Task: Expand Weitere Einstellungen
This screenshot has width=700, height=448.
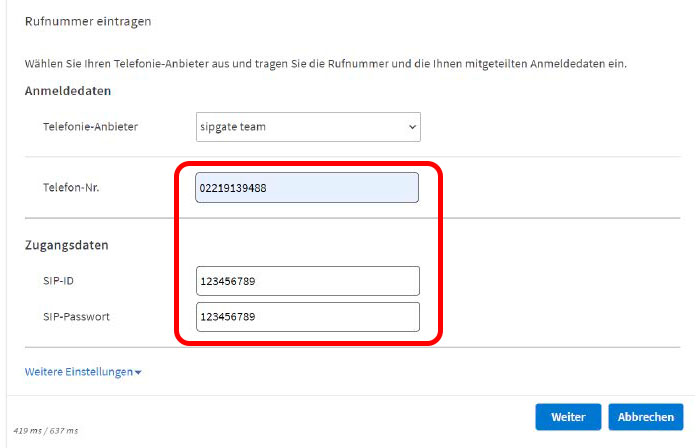Action: coord(83,372)
